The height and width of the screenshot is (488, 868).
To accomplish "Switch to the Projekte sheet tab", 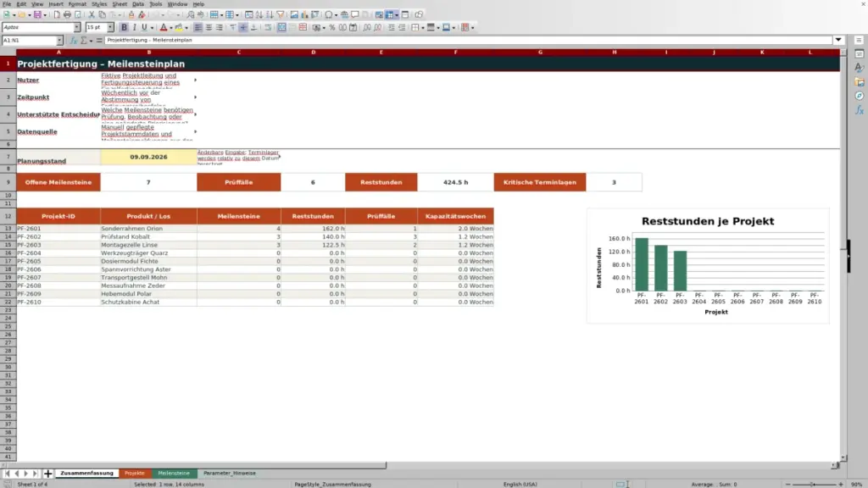I will [135, 474].
